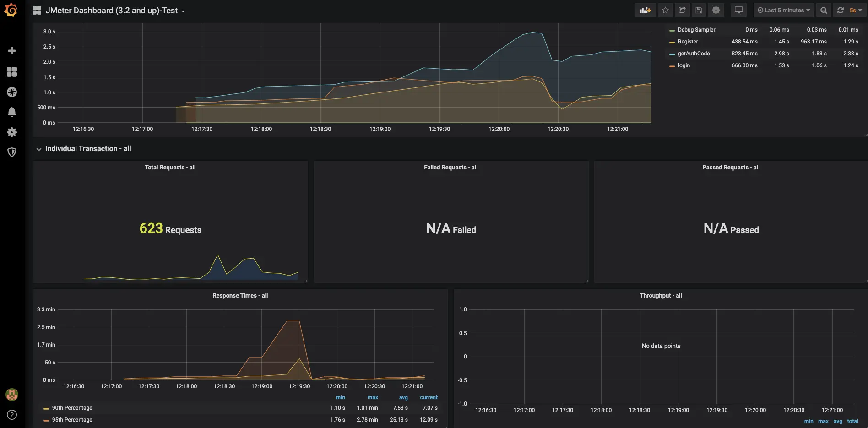The height and width of the screenshot is (428, 868).
Task: Click the Debug Sampler 0.06 ms value
Action: coord(779,30)
